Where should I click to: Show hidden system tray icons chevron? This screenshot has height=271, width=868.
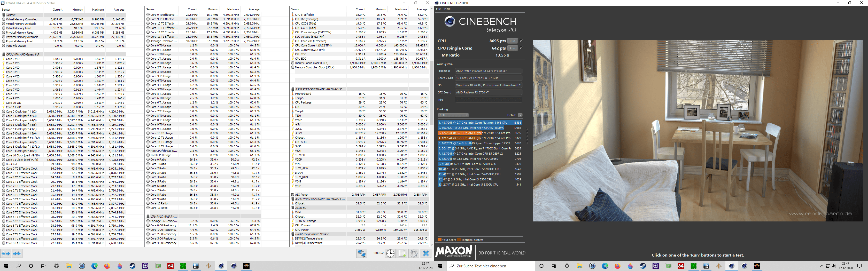[822, 266]
